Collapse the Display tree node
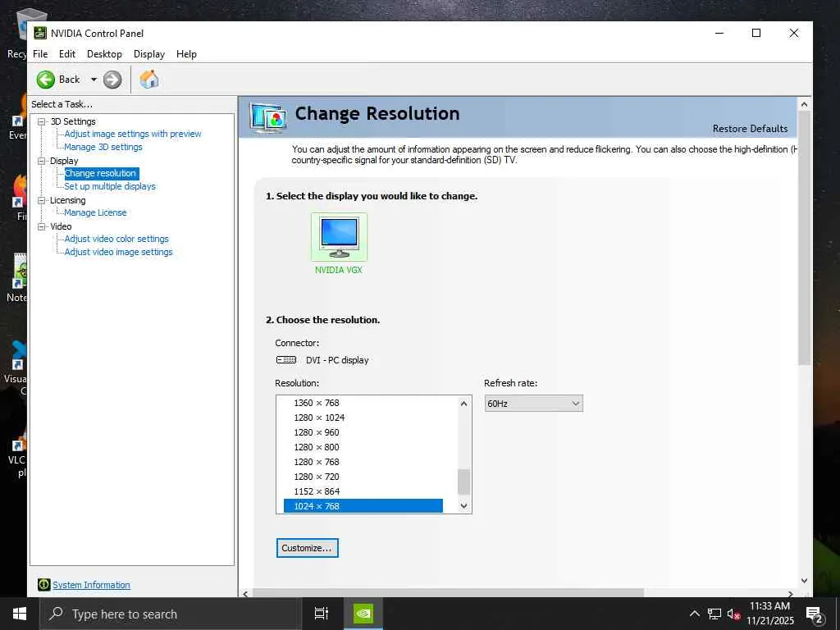The image size is (840, 630). click(x=41, y=161)
